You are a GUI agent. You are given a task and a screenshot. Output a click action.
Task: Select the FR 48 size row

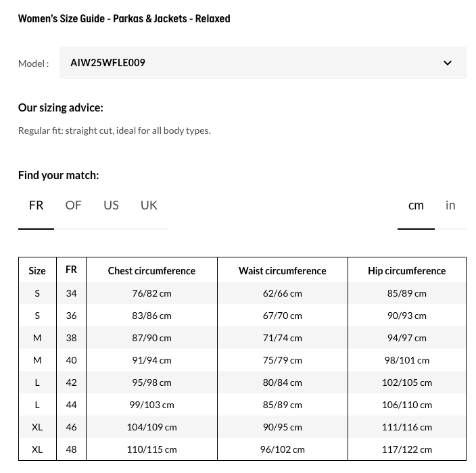tap(71, 449)
